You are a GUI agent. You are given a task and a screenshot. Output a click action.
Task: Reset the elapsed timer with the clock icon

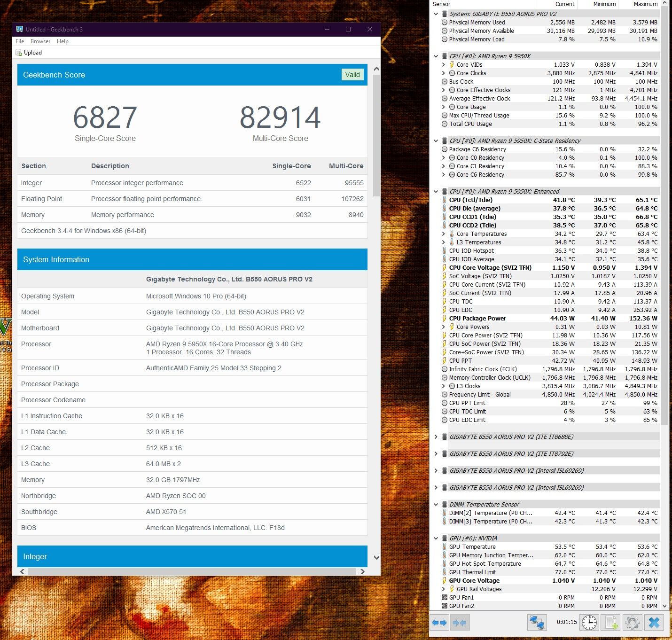tap(589, 623)
